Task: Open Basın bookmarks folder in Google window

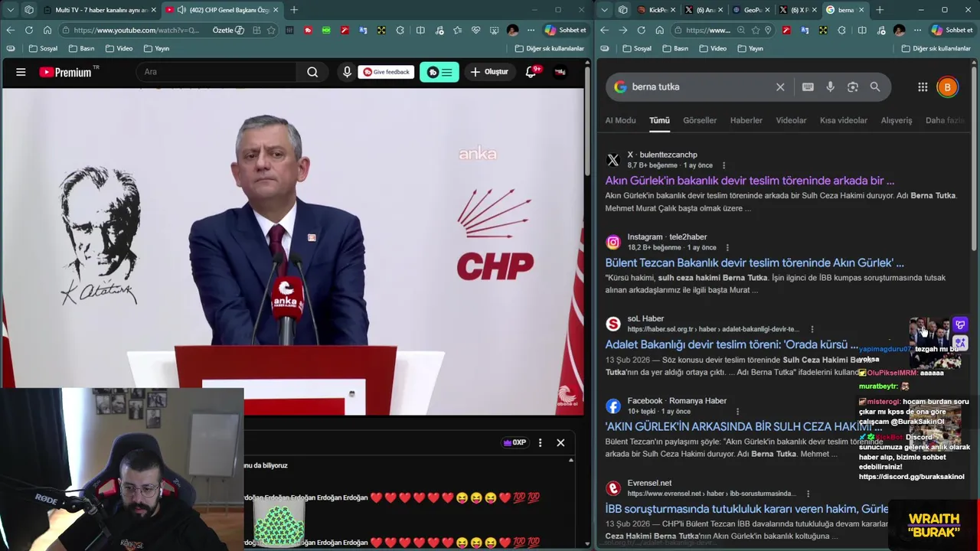Action: pos(675,48)
